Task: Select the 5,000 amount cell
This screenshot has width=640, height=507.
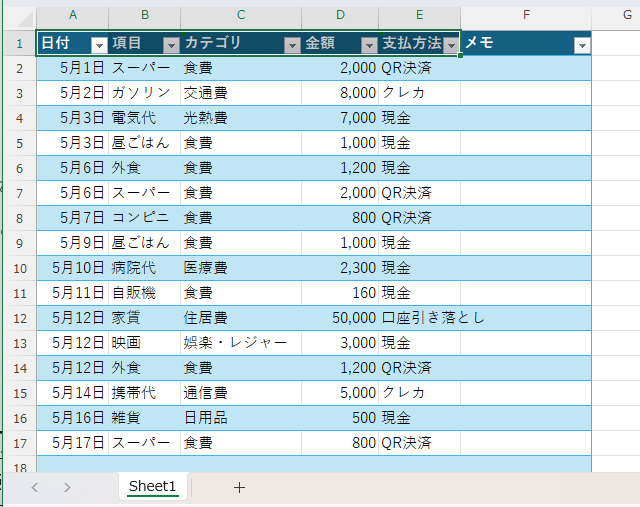Action: [x=340, y=393]
